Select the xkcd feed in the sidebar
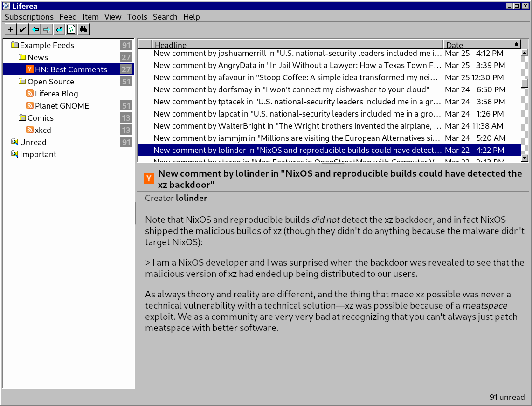Image resolution: width=532 pixels, height=406 pixels. [43, 130]
